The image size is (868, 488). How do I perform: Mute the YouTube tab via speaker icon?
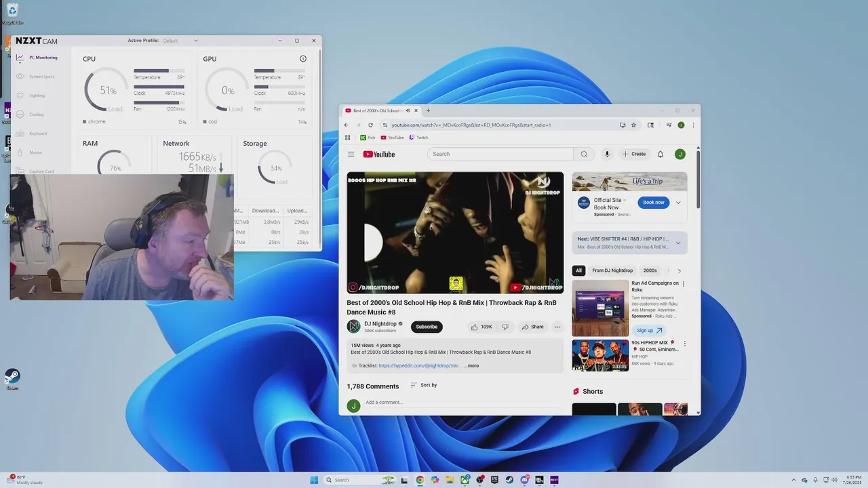[x=408, y=110]
